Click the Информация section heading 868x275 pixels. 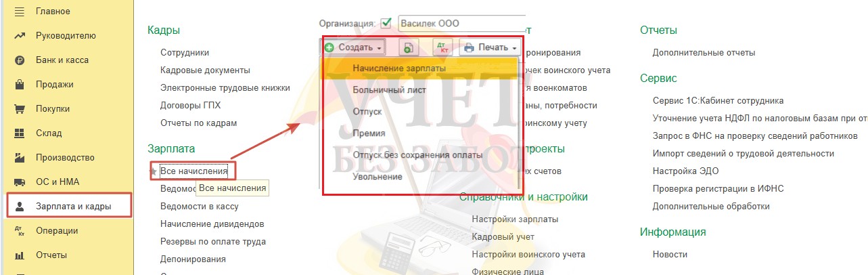coord(672,232)
